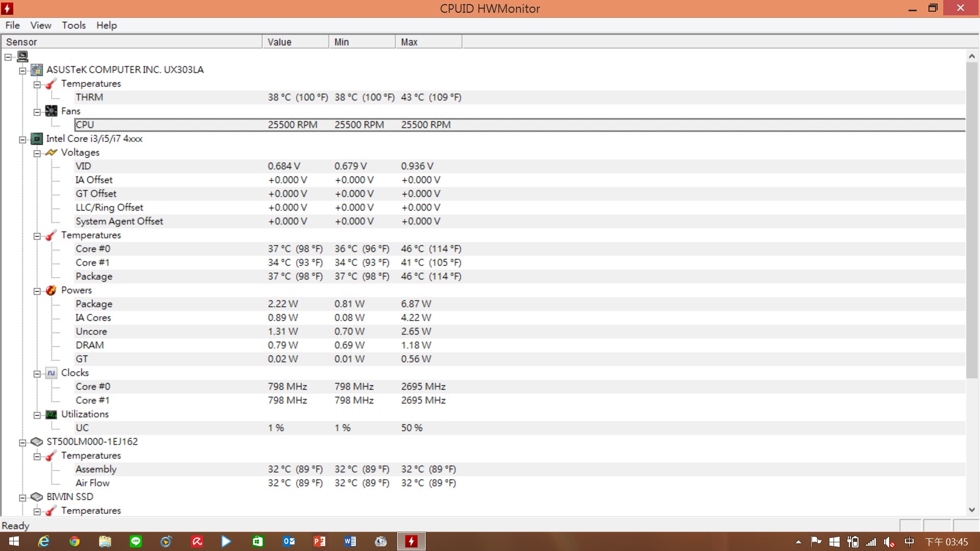Screen dimensions: 980x551
Task: Select the IA Cores power row
Action: point(520,317)
